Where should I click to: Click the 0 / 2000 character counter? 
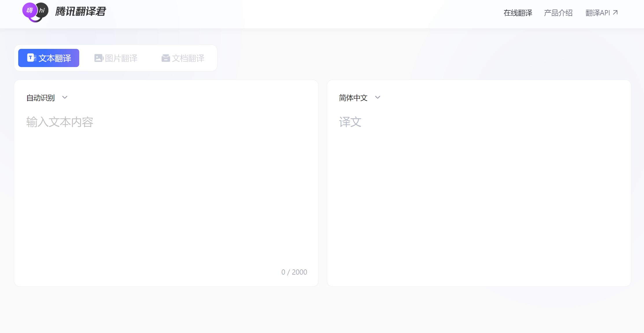coord(294,272)
